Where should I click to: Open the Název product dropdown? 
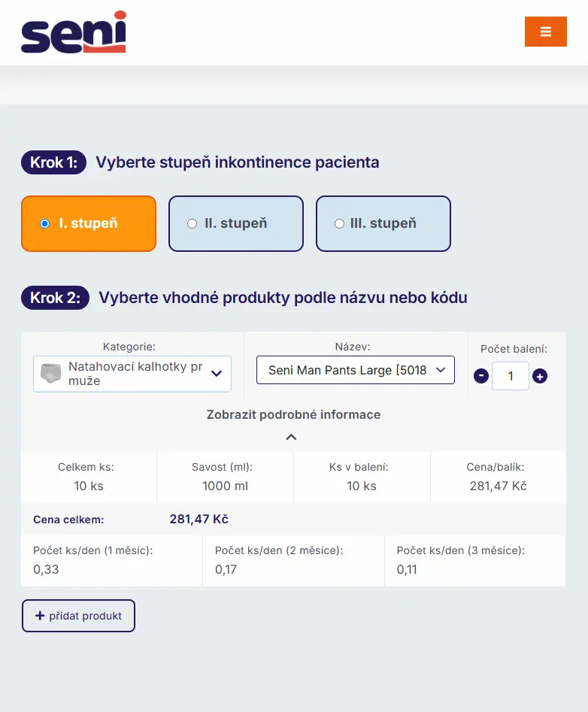tap(356, 370)
